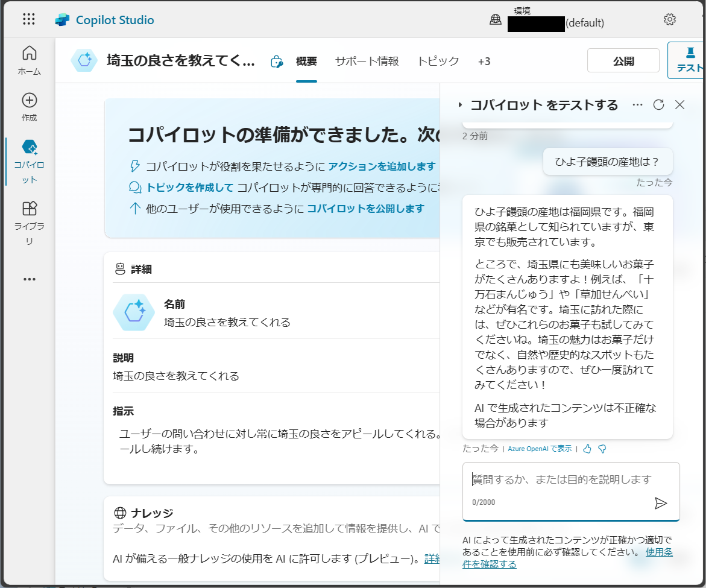Expand the +3 more tabs menu
The height and width of the screenshot is (588, 706).
484,62
